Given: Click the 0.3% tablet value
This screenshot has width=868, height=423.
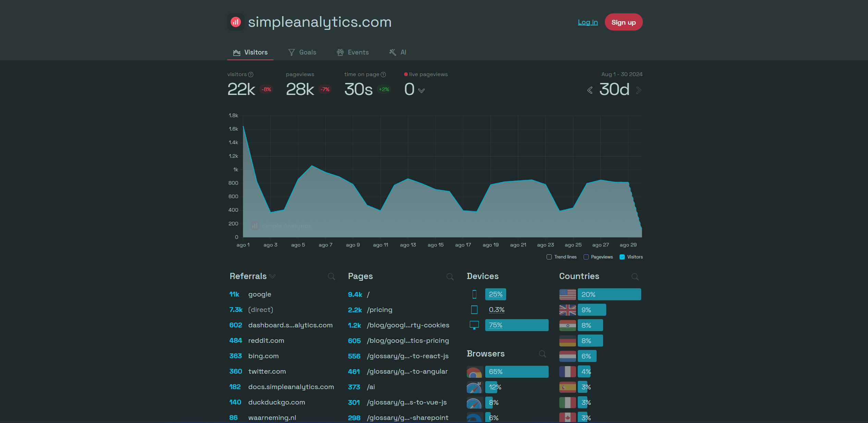Looking at the screenshot, I should [497, 310].
